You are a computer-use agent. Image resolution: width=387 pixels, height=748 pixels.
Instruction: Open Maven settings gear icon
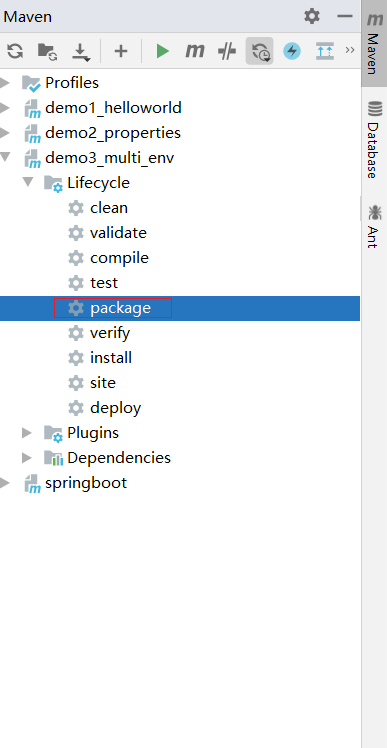(312, 17)
